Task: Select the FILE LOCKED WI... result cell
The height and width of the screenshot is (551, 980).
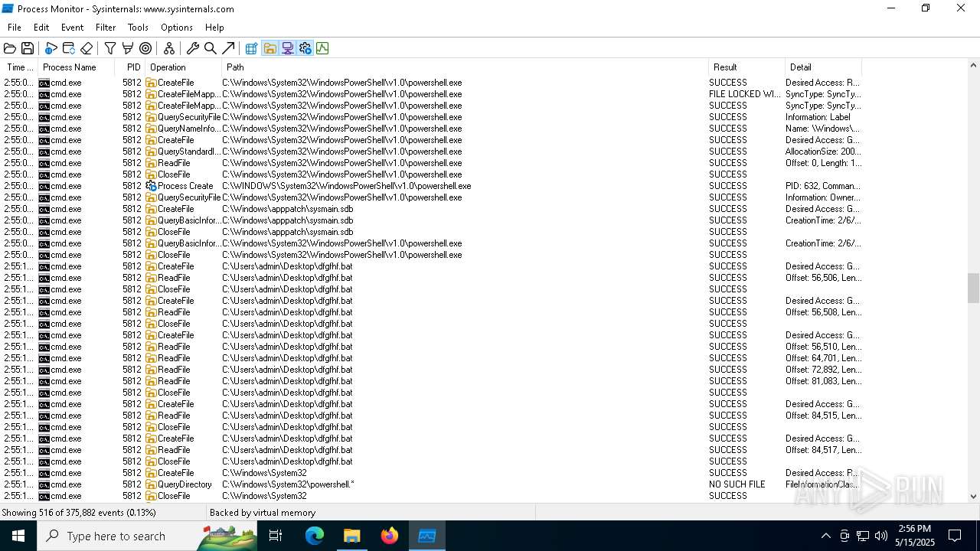Action: click(x=745, y=94)
